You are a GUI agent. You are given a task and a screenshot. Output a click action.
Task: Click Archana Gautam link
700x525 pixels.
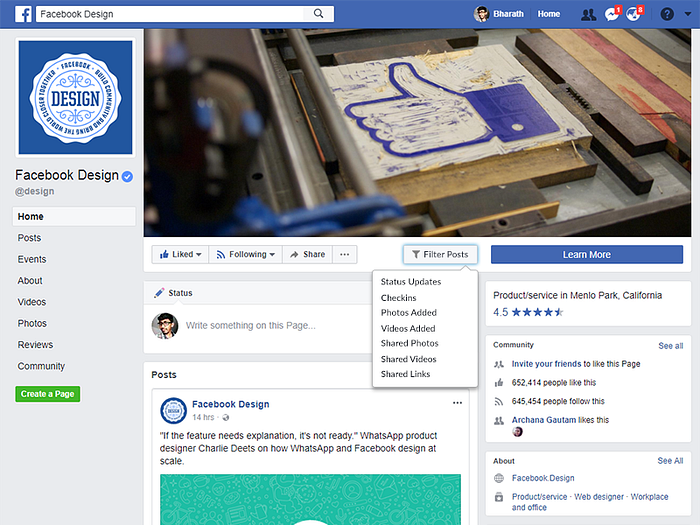click(544, 420)
